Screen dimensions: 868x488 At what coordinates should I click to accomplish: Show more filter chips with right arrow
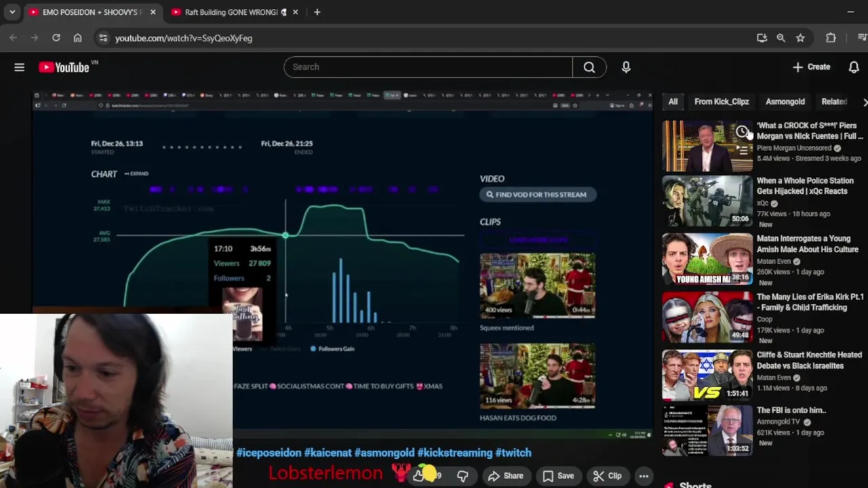(864, 102)
